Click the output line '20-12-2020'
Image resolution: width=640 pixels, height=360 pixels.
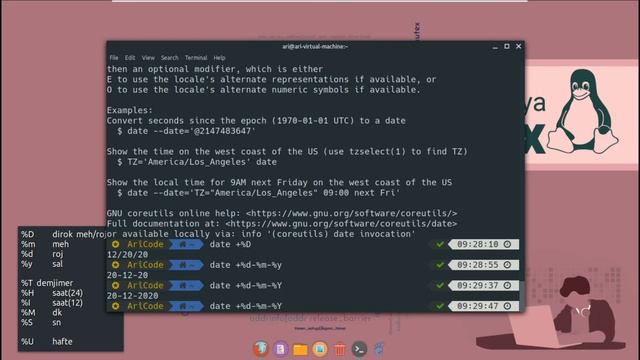click(x=133, y=296)
